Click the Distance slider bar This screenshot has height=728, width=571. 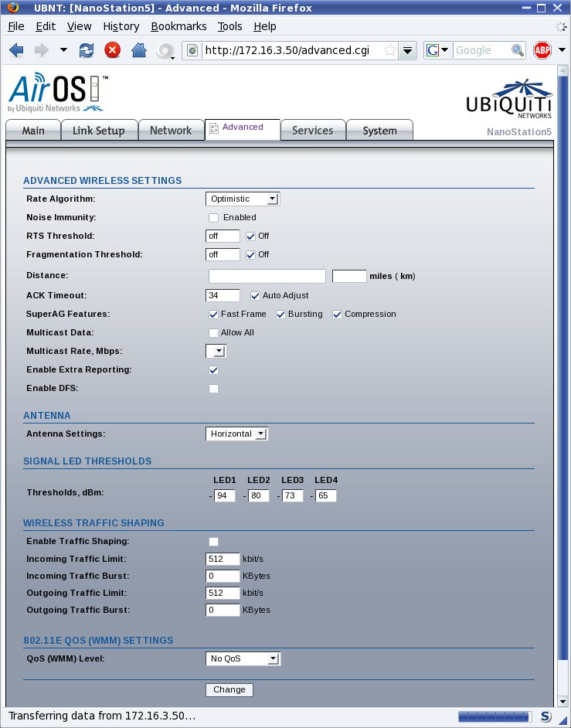(267, 276)
